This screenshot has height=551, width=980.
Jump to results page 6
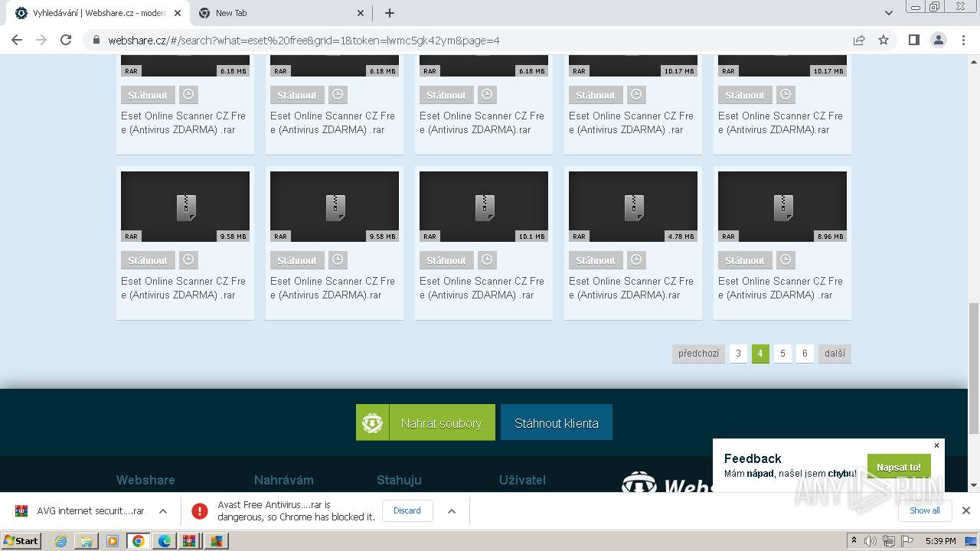click(805, 354)
